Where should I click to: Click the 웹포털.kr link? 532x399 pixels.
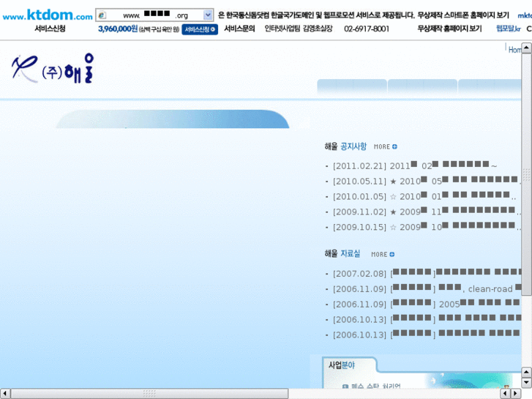coord(509,29)
